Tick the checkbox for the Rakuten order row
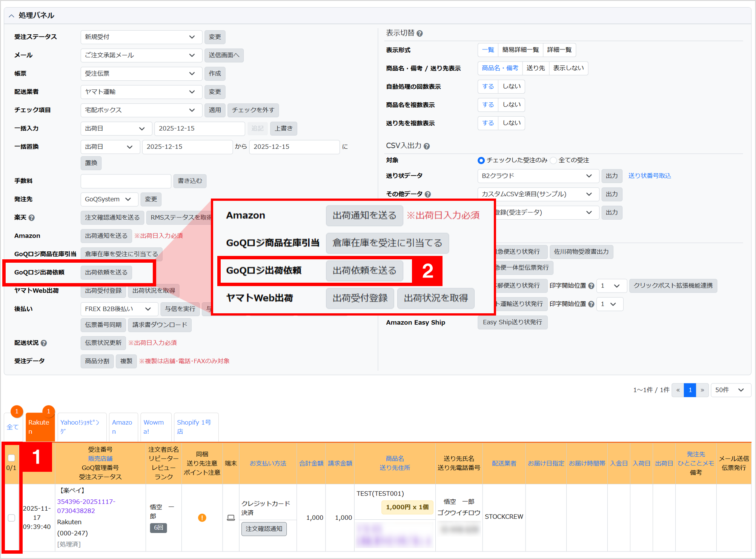This screenshot has height=559, width=756. [11, 517]
